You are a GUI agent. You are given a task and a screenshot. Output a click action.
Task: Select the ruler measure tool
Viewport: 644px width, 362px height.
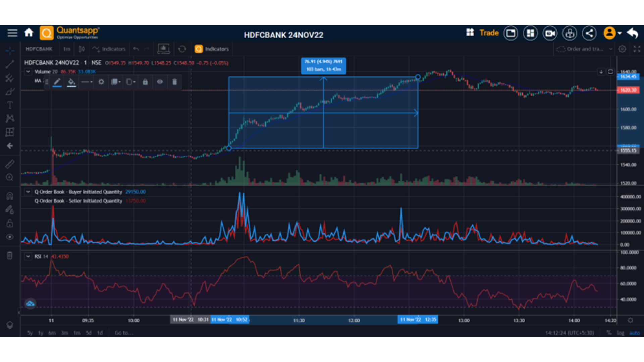[10, 164]
